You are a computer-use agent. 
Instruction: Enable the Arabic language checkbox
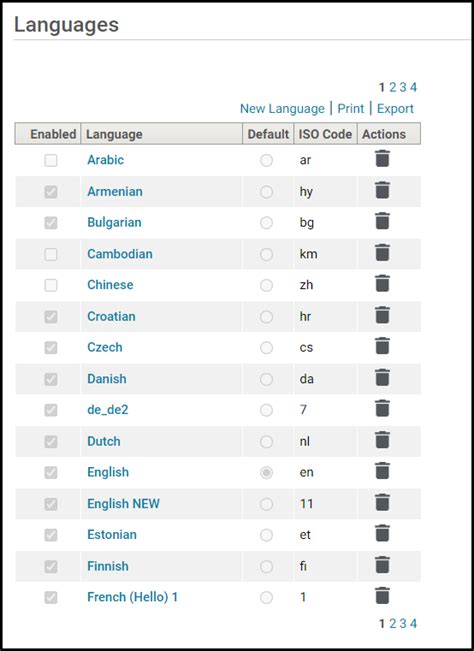coord(51,160)
